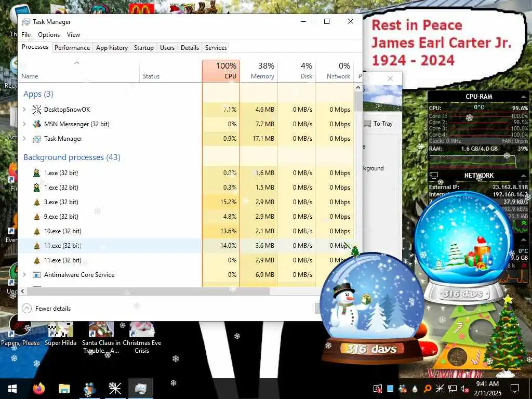Sort processes by Network column header
Image resolution: width=532 pixels, height=399 pixels.
pos(335,71)
